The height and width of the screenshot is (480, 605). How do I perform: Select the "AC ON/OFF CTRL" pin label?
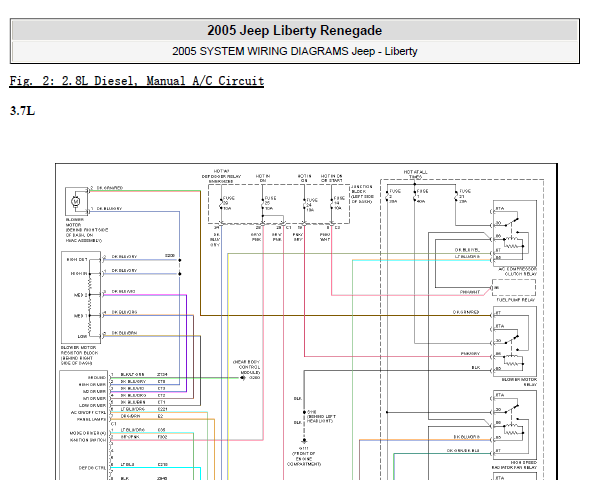[88, 412]
